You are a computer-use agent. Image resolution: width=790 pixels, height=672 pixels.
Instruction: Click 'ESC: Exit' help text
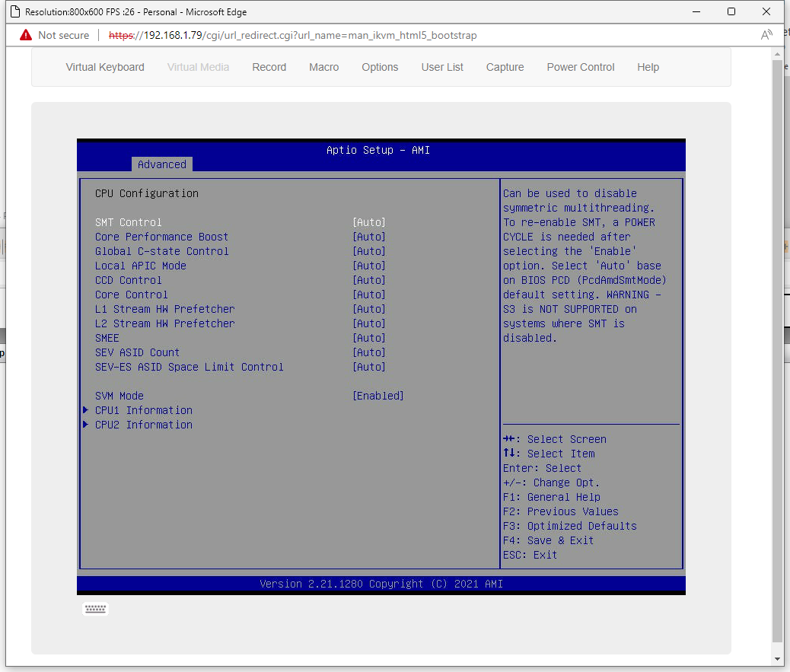coord(530,555)
